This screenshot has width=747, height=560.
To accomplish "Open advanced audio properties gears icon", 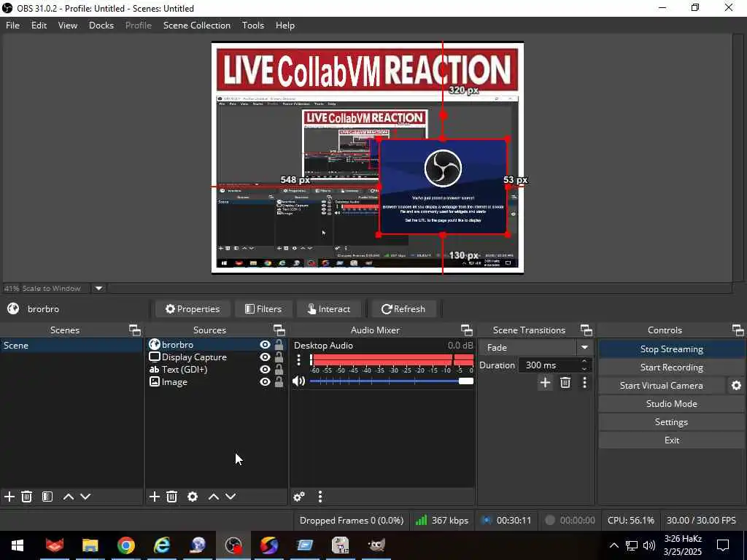I will pyautogui.click(x=299, y=497).
